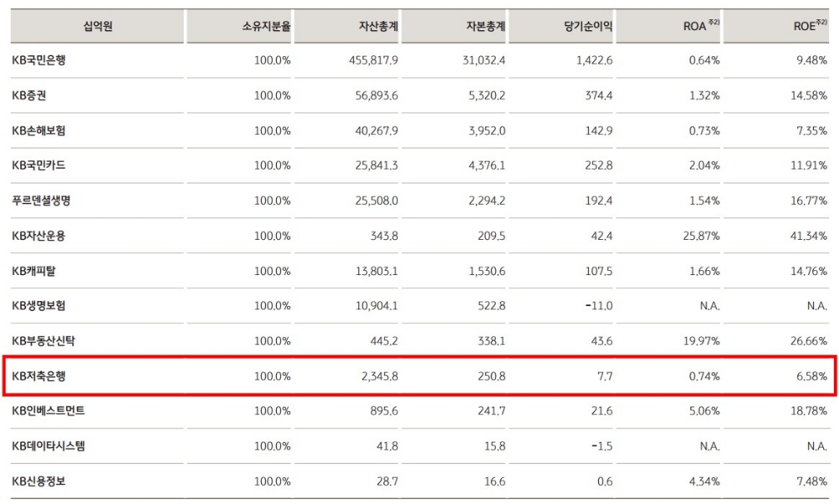
Task: Click KB국민은행 total assets value 455,817.9
Action: coord(373,60)
